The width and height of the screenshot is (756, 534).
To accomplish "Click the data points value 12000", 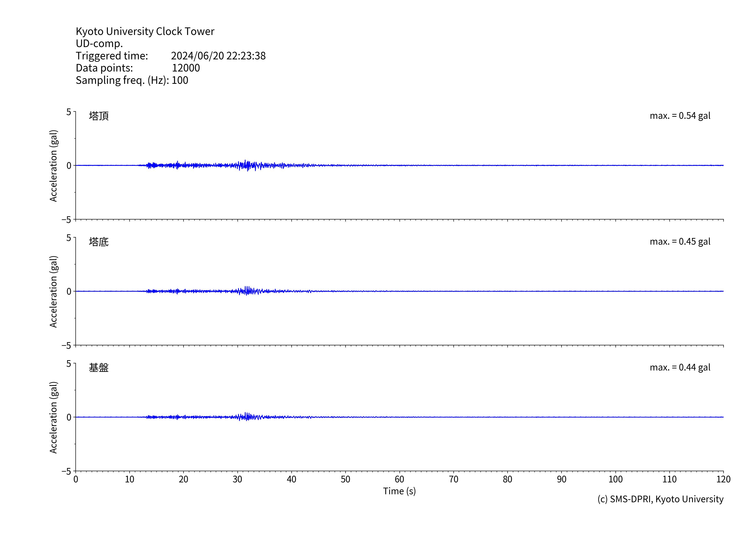I will [186, 68].
